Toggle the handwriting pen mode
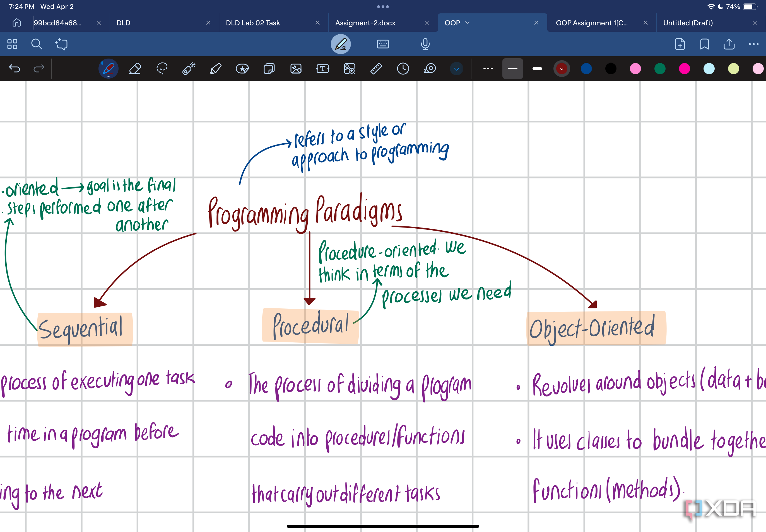This screenshot has width=766, height=532. click(341, 44)
